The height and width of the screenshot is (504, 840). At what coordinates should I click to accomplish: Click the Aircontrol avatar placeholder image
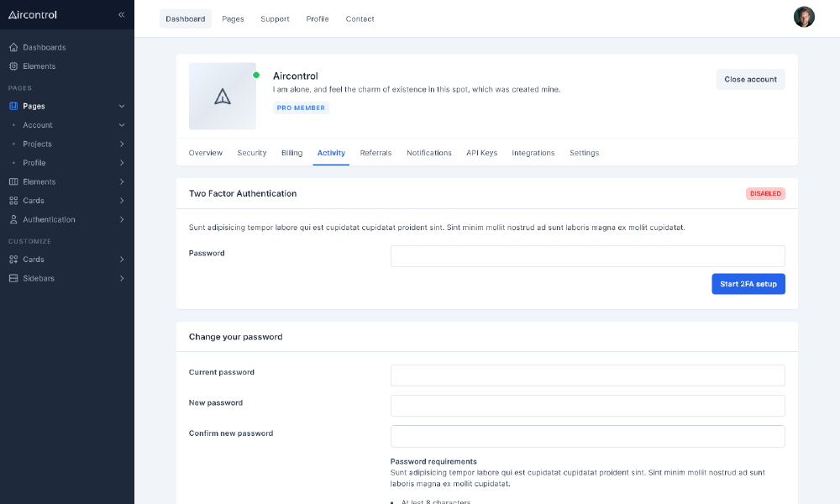pyautogui.click(x=222, y=96)
